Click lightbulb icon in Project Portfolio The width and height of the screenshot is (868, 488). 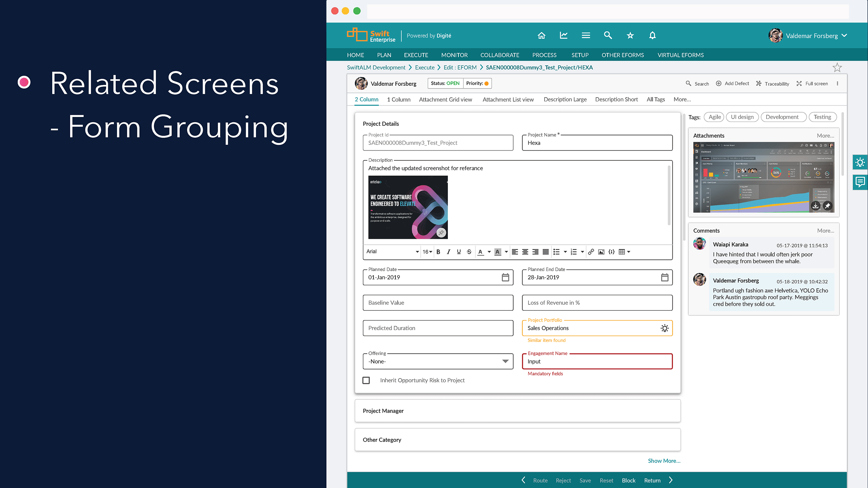click(665, 328)
